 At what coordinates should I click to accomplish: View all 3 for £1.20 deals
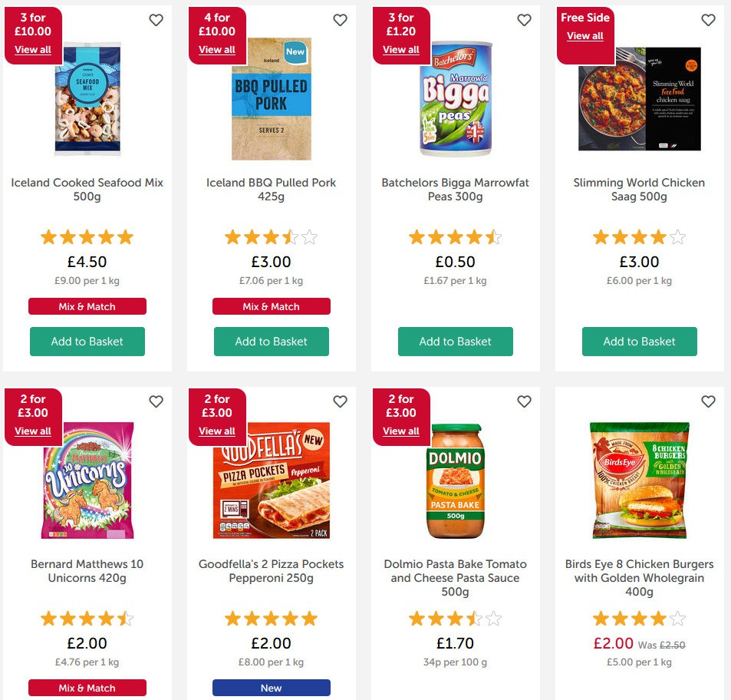pos(401,50)
